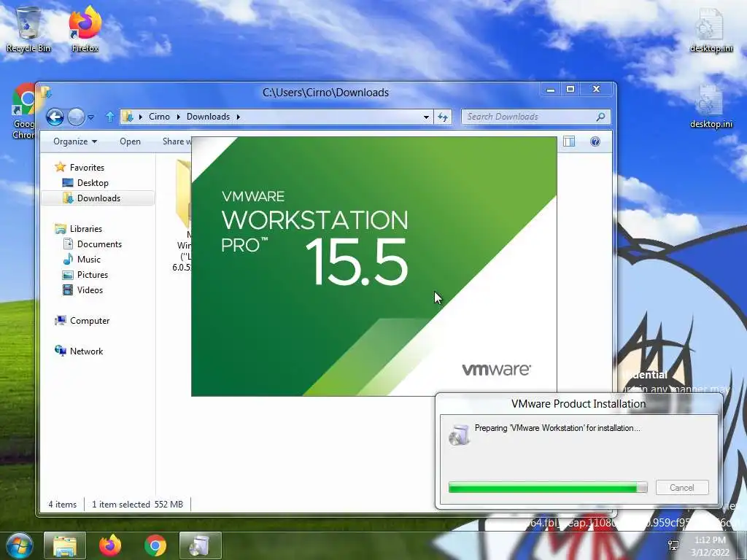Click the 1 item selected 552 MB text
Screen dimensions: 747x560
[137, 505]
